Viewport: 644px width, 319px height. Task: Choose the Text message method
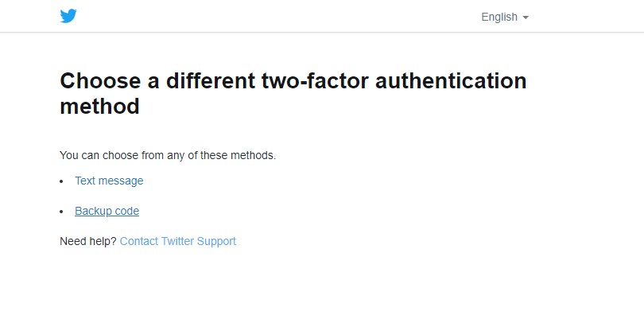coord(109,181)
